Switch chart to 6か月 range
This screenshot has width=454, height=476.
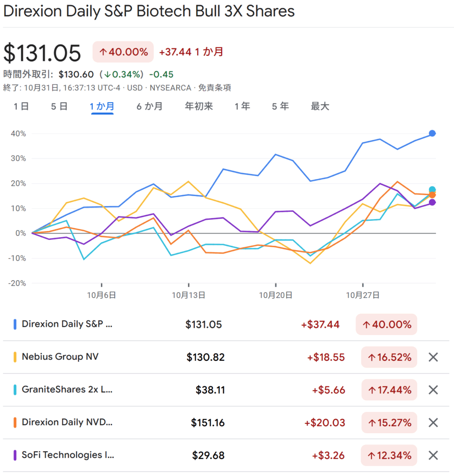[x=150, y=106]
